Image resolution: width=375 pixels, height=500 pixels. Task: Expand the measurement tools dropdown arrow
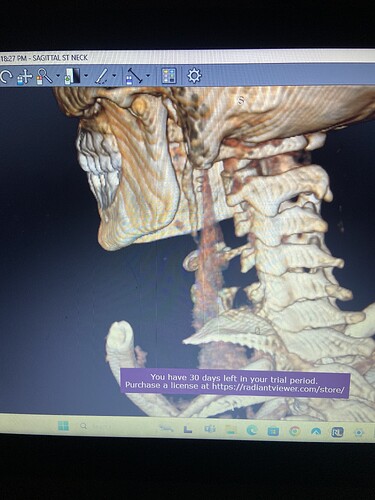(x=148, y=76)
